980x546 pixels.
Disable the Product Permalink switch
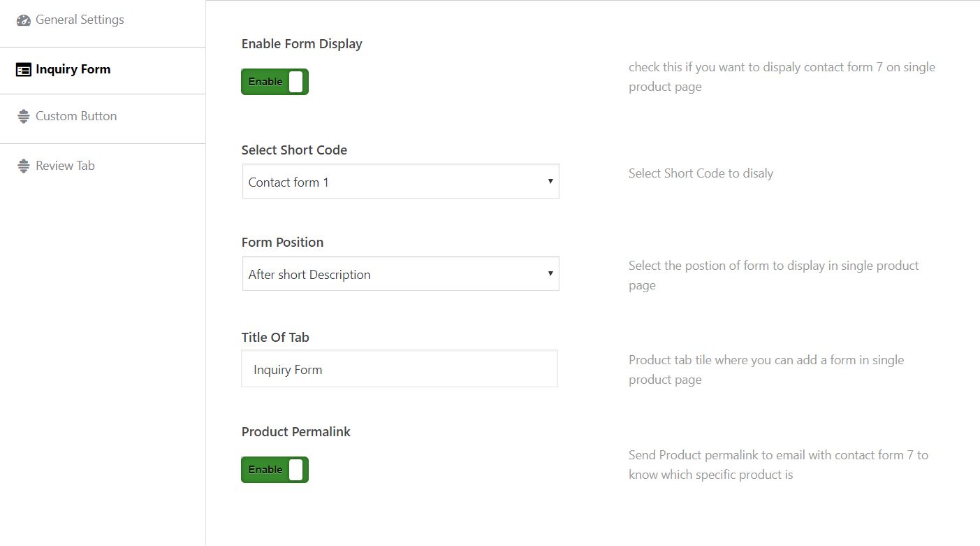[x=275, y=470]
